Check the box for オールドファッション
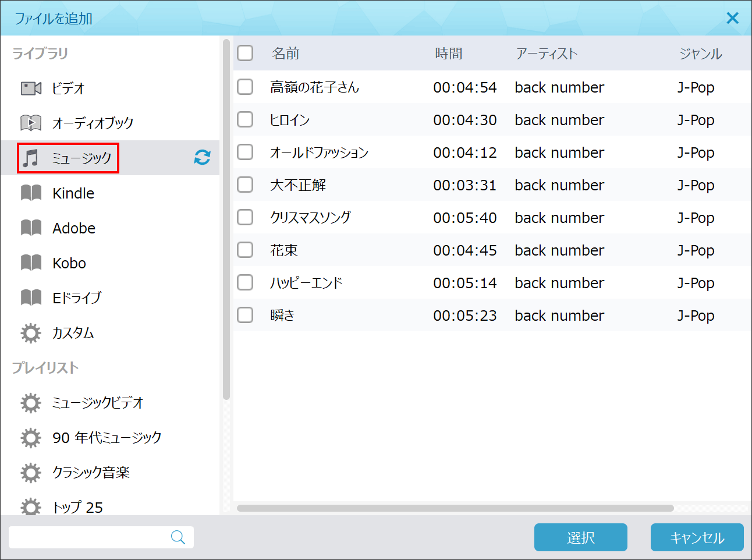The height and width of the screenshot is (560, 752). click(245, 152)
